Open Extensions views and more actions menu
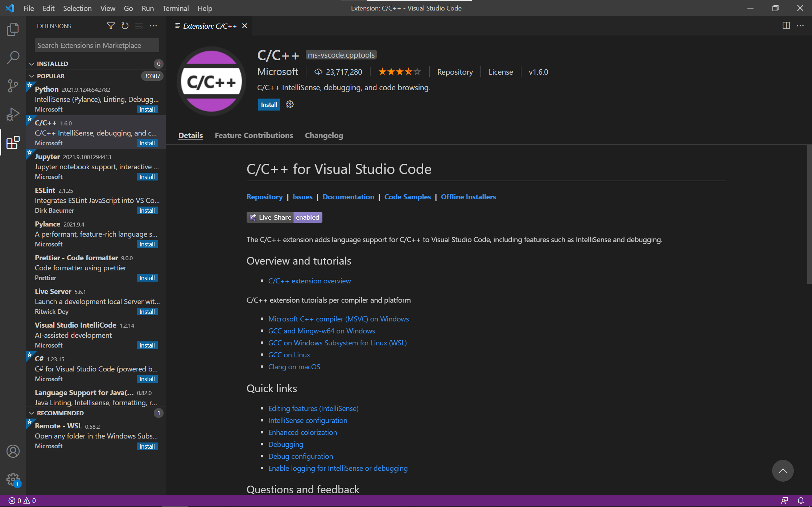 (153, 26)
